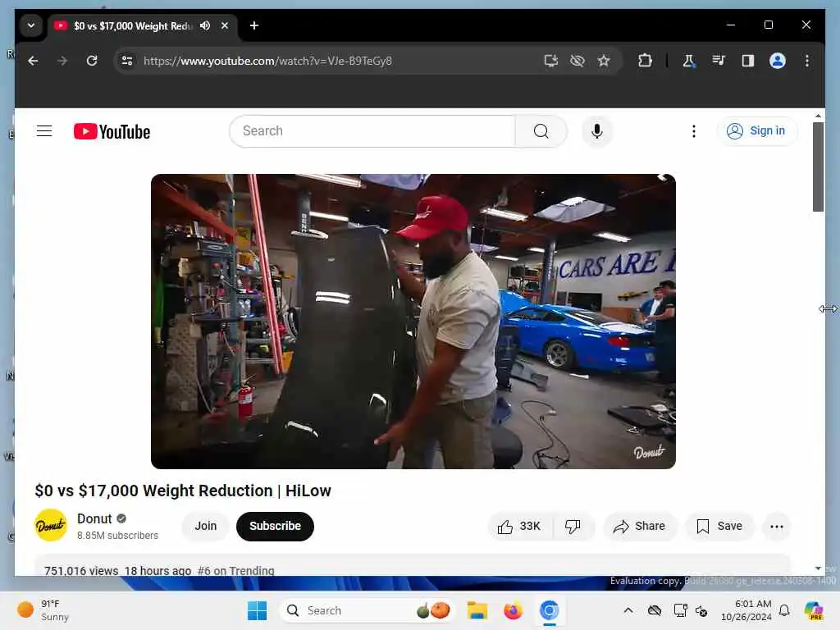Open browser extensions puzzle icon
The image size is (840, 630).
645,61
